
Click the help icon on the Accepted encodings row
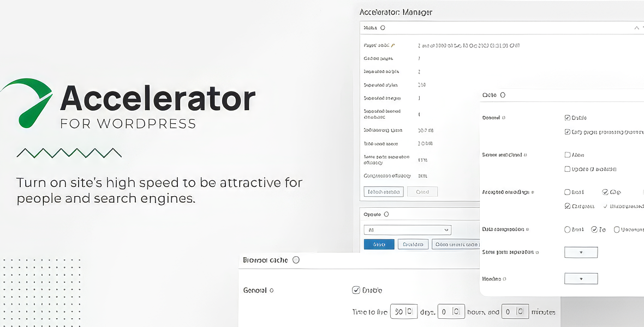tap(533, 192)
